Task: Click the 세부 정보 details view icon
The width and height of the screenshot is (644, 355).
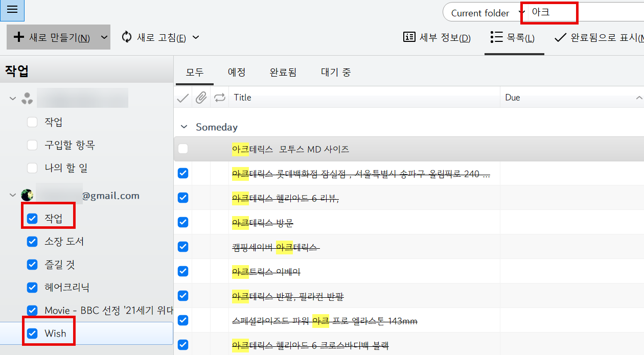Action: point(409,37)
